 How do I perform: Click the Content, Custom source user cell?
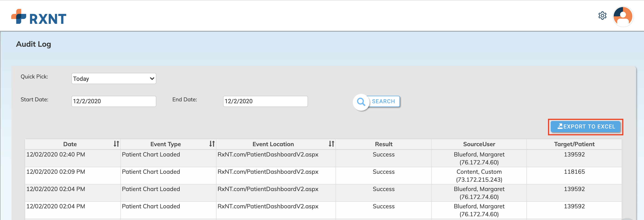[x=479, y=175]
